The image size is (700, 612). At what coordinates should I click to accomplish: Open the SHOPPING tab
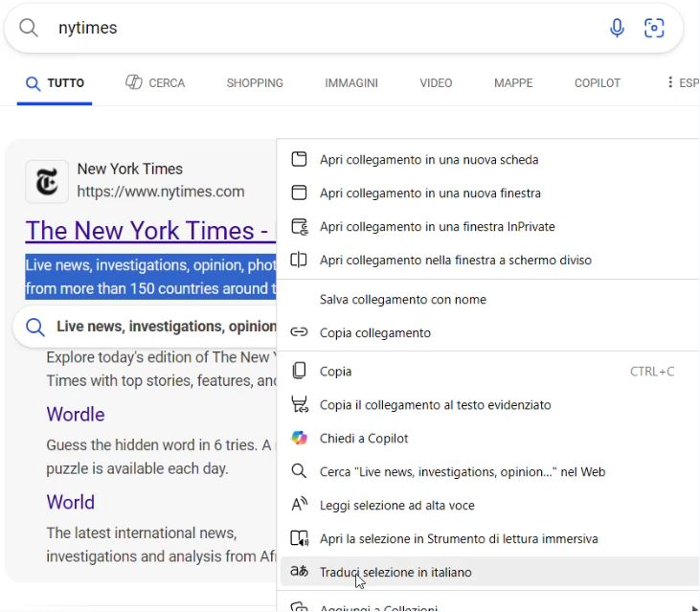tap(255, 83)
